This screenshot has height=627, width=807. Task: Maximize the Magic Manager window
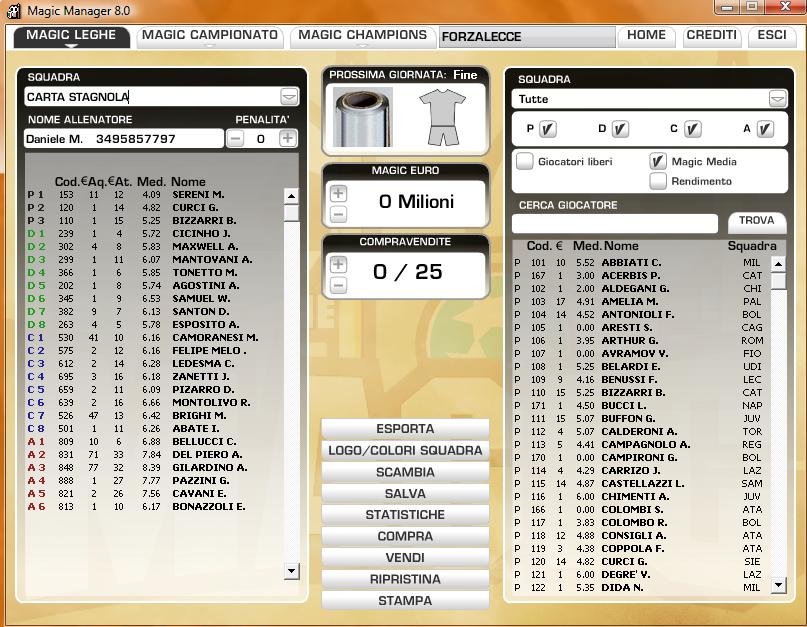pos(752,7)
